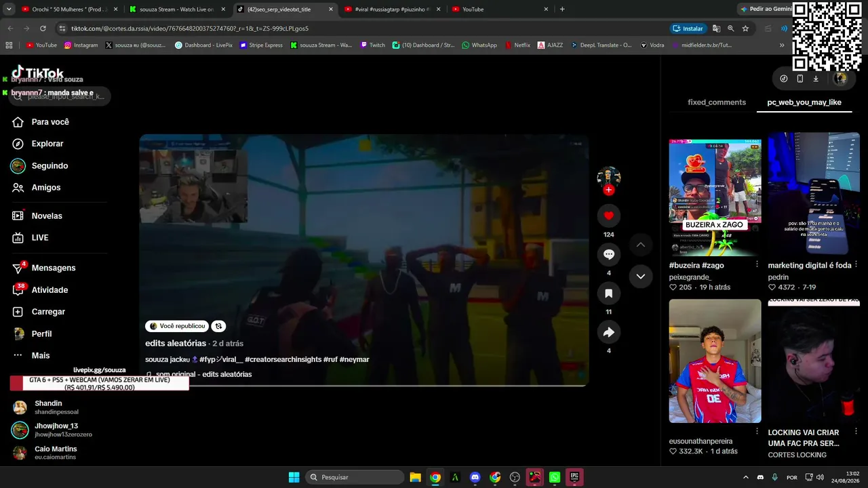The image size is (868, 488).
Task: Open the #neymar hashtag link
Action: (x=354, y=359)
